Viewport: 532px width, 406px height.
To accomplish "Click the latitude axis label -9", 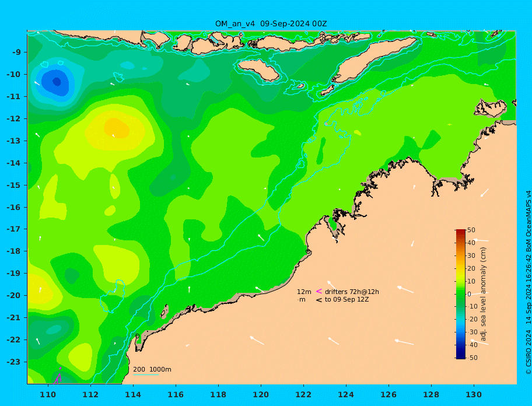I will tap(16, 52).
